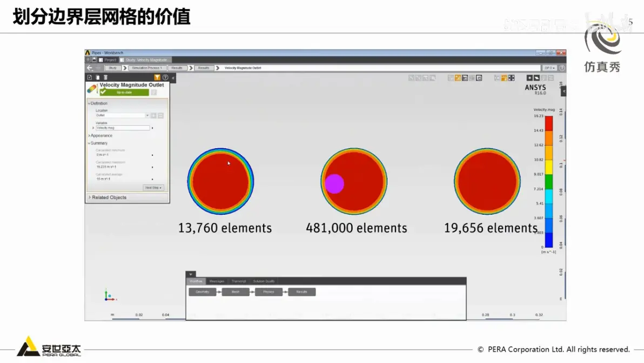Click the Results workflow step

(x=302, y=292)
